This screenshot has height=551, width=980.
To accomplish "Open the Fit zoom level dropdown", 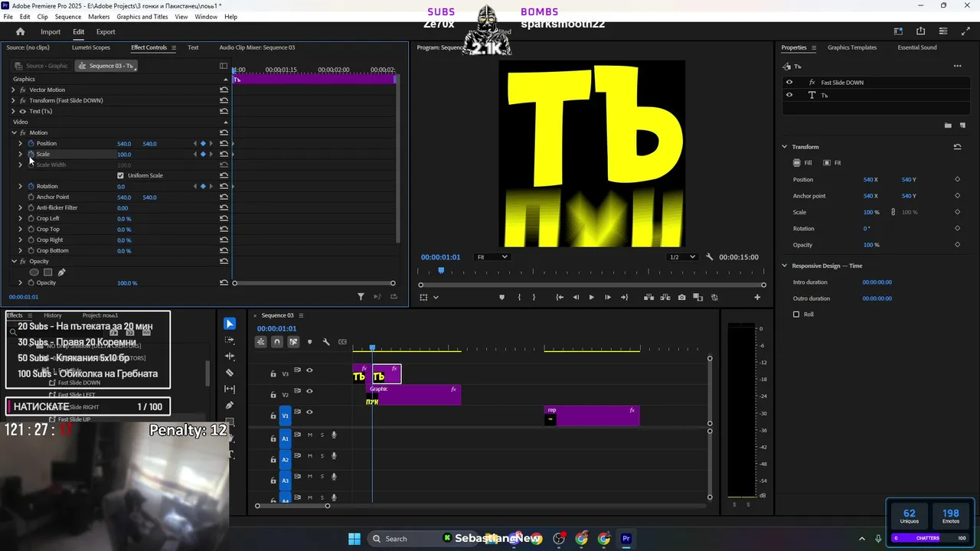I will pyautogui.click(x=492, y=257).
